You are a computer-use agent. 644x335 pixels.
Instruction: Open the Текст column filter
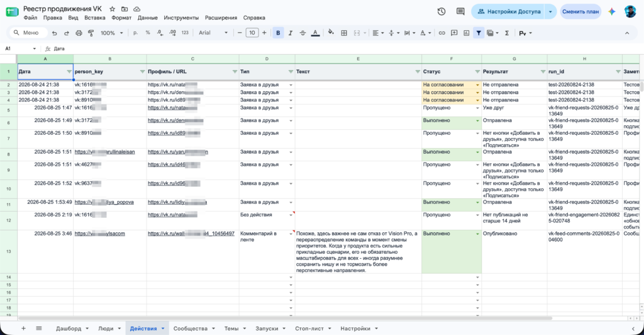(418, 72)
